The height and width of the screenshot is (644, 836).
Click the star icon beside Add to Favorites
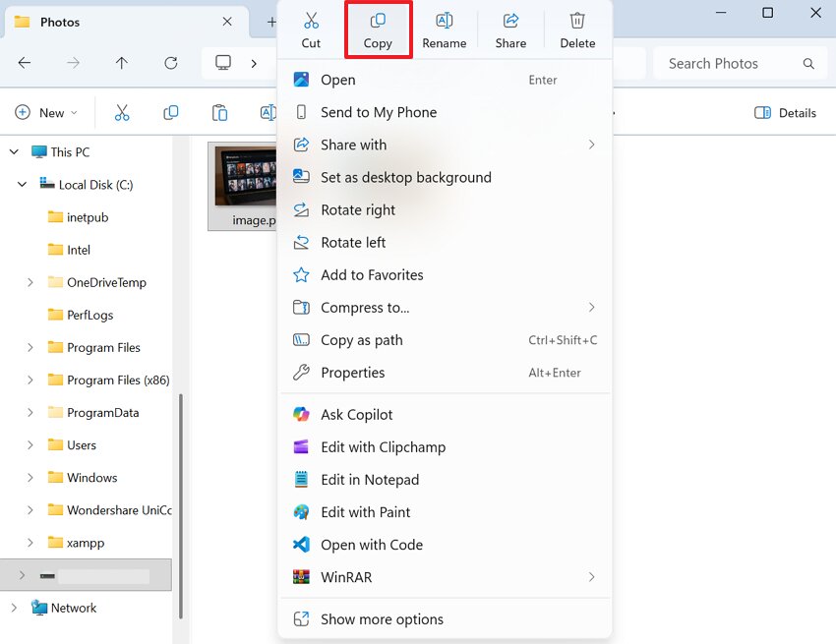tap(301, 275)
